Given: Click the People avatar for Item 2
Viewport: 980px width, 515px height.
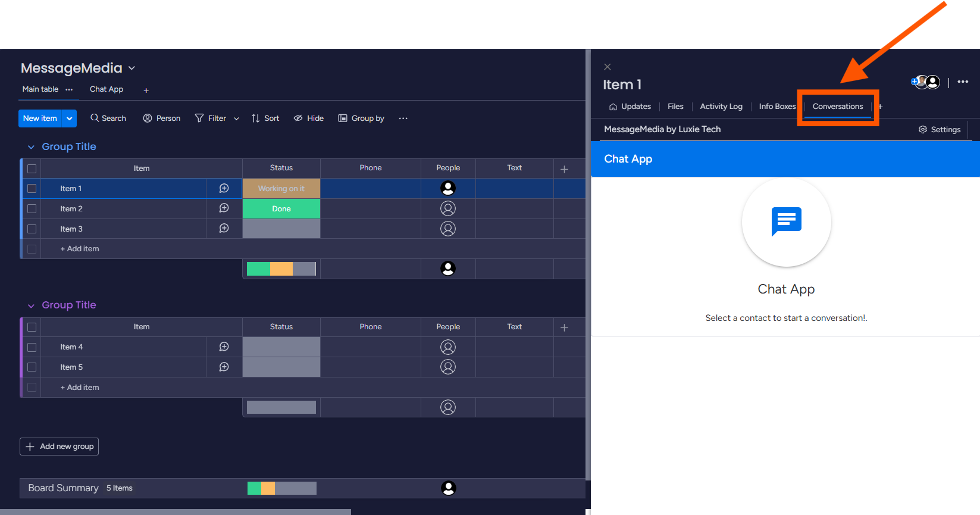Looking at the screenshot, I should pos(448,208).
